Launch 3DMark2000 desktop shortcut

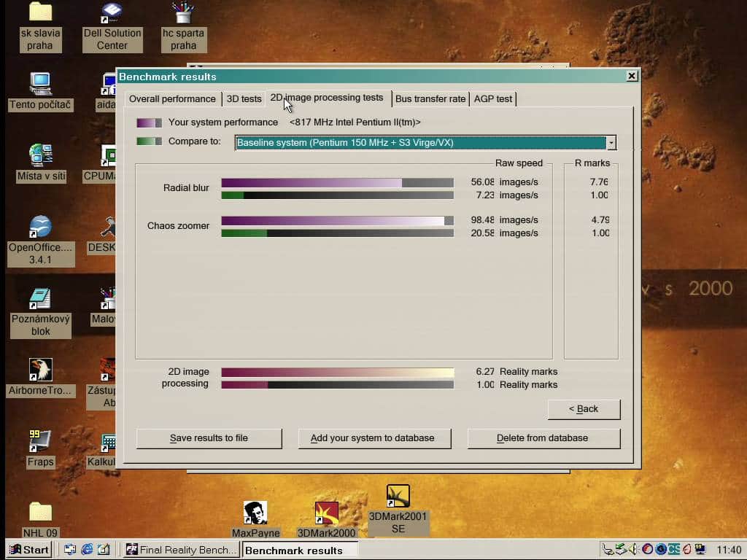[x=326, y=519]
